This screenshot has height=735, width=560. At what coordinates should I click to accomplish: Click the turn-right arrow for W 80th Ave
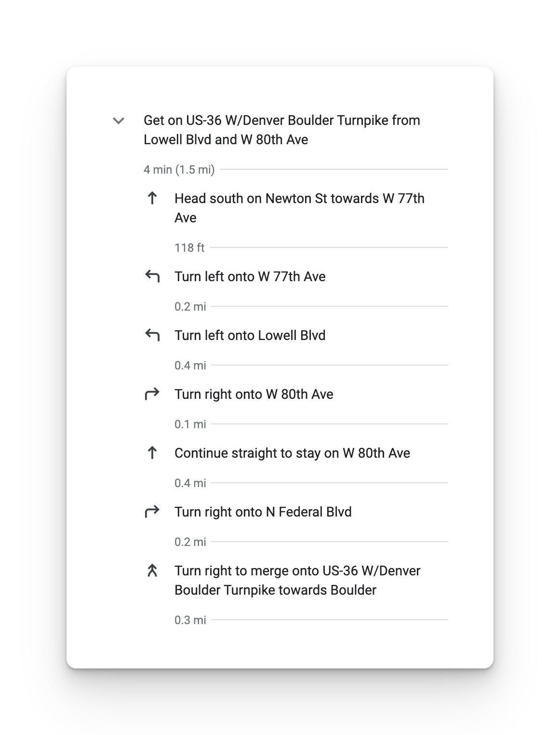point(152,394)
